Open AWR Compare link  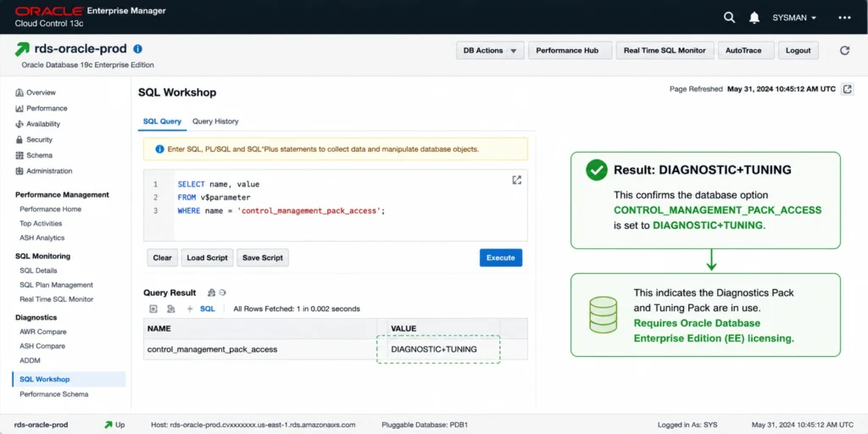[43, 332]
